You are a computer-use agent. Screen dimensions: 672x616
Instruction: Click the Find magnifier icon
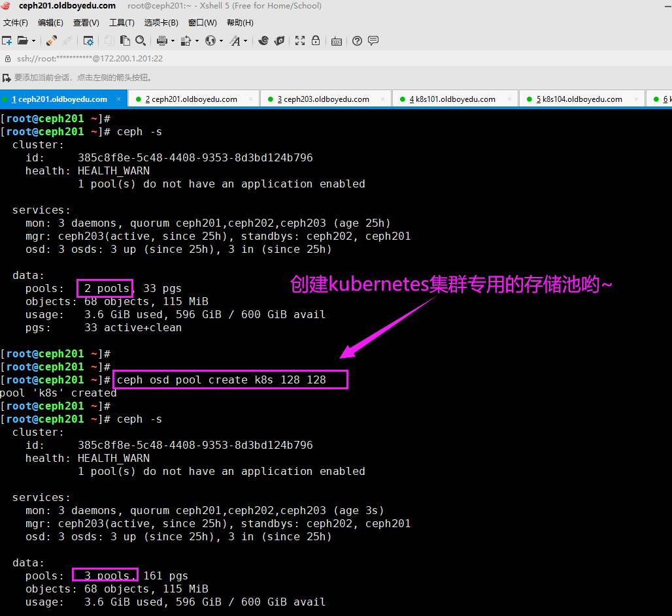(x=140, y=41)
